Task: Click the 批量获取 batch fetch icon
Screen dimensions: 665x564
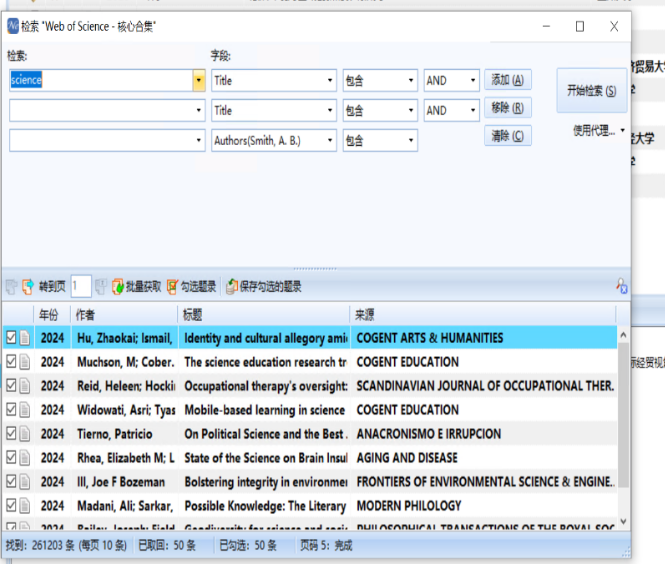Action: click(x=117, y=287)
